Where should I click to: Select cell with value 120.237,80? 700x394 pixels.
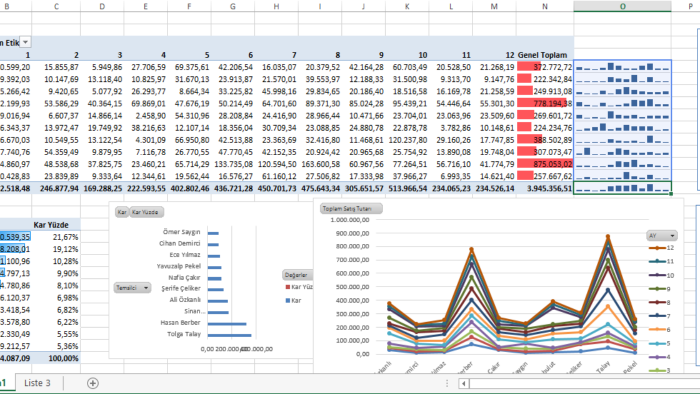[407, 140]
